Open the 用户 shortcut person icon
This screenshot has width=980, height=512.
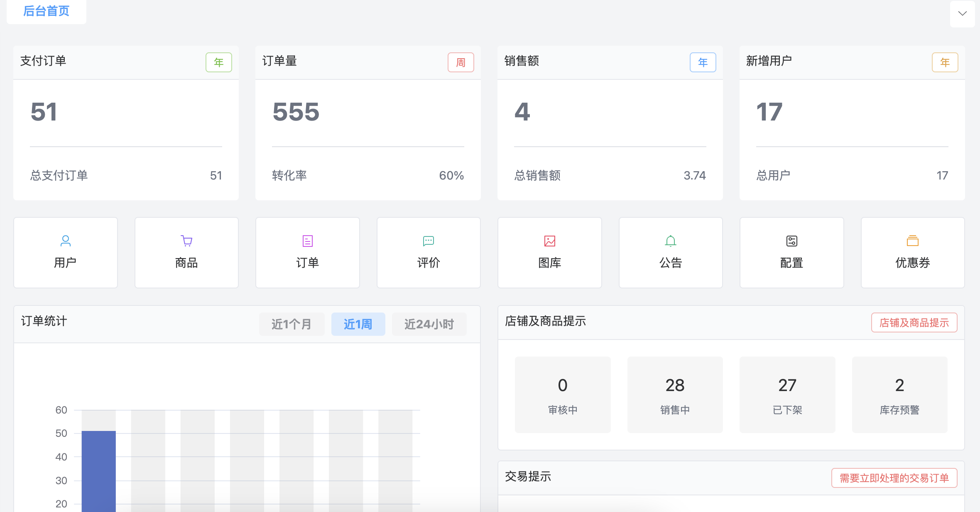(66, 241)
